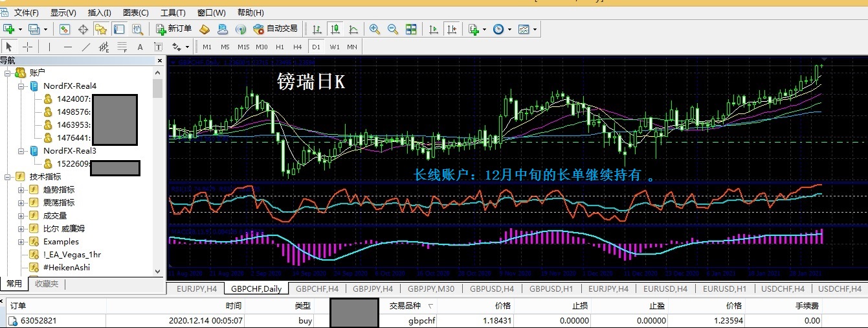
Task: Open dropdown arrow beside profiles icon
Action: [45, 29]
